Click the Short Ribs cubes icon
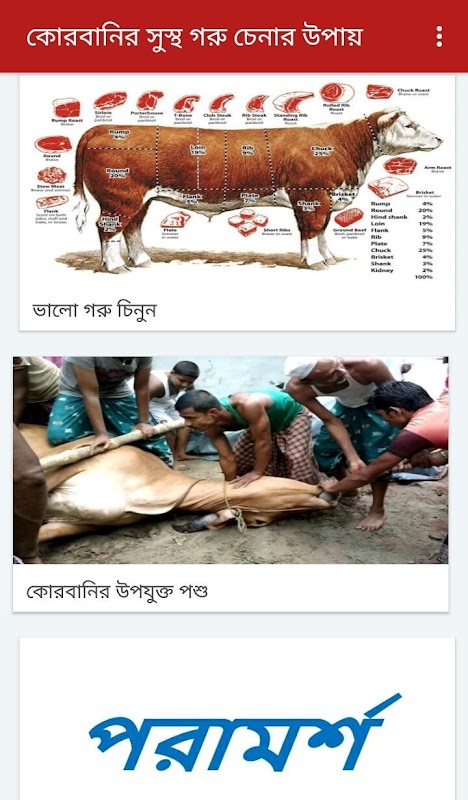The width and height of the screenshot is (468, 800). coord(248,222)
